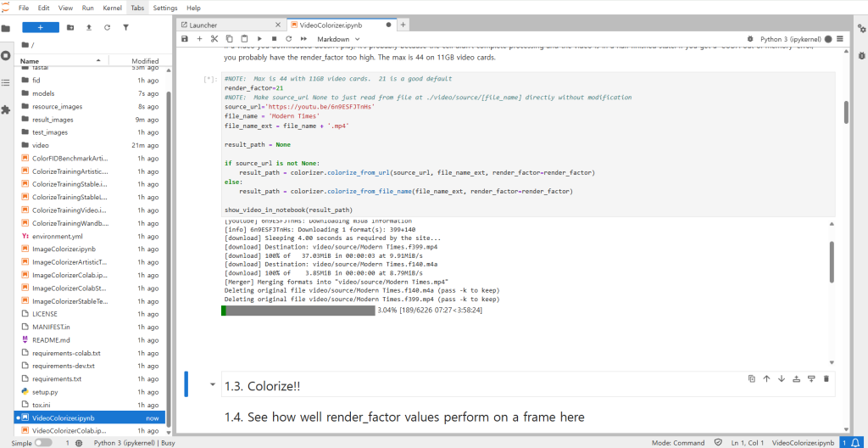Viewport: 868px width, 448px height.
Task: Interrupt the kernel with the stop icon
Action: (275, 39)
